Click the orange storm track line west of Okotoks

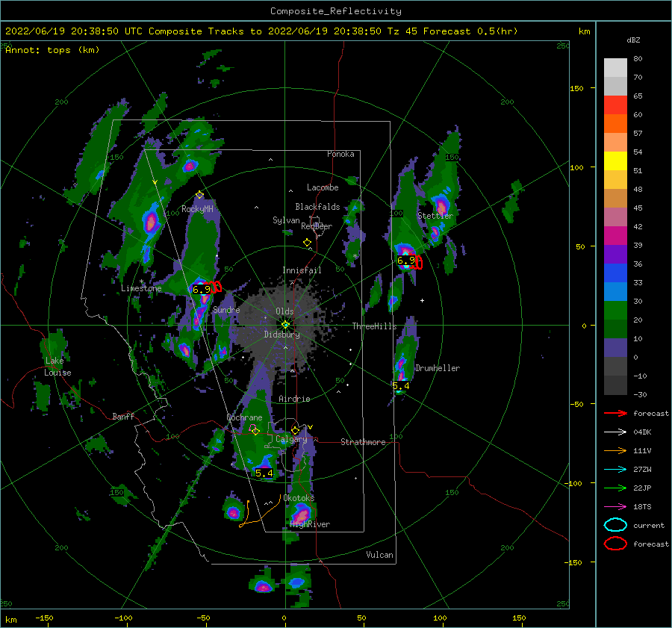[x=259, y=512]
